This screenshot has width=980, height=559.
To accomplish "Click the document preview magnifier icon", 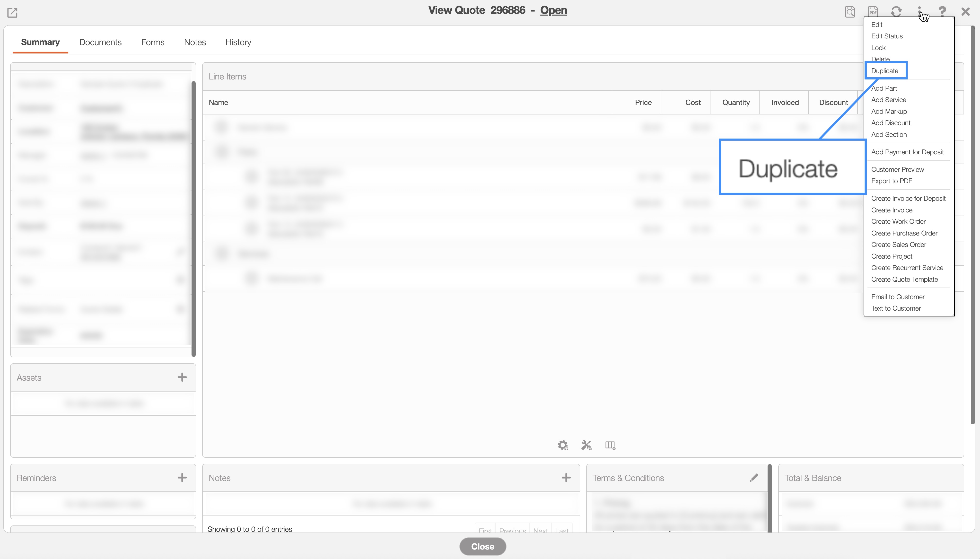I will 850,11.
